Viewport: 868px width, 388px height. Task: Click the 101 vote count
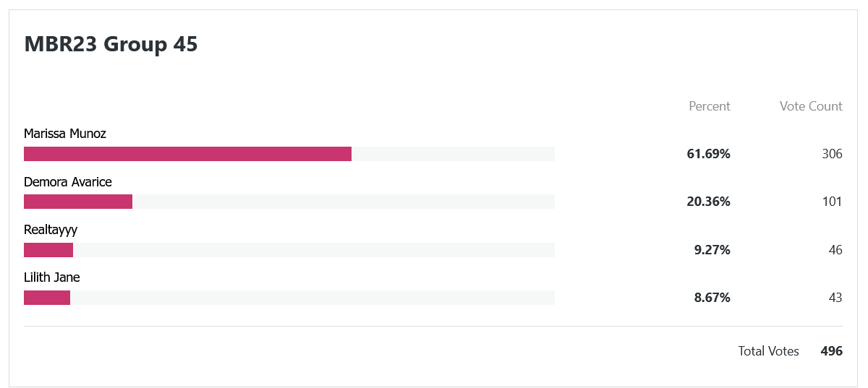832,202
